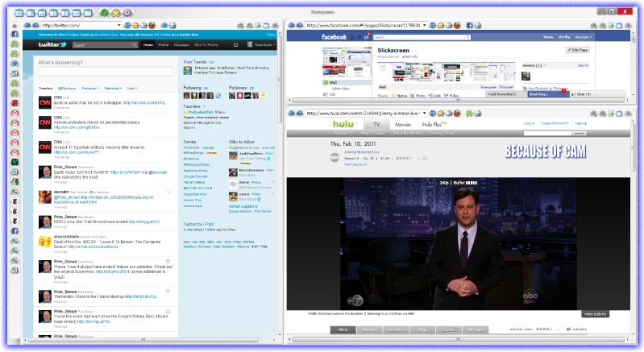The image size is (644, 352).
Task: Click the Twitter compose tweet icon
Action: tap(235, 45)
